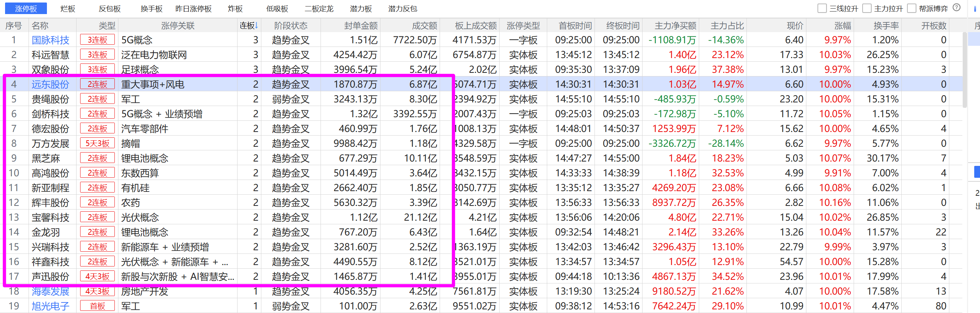Enable the 主力拉升 checkbox

click(x=867, y=8)
